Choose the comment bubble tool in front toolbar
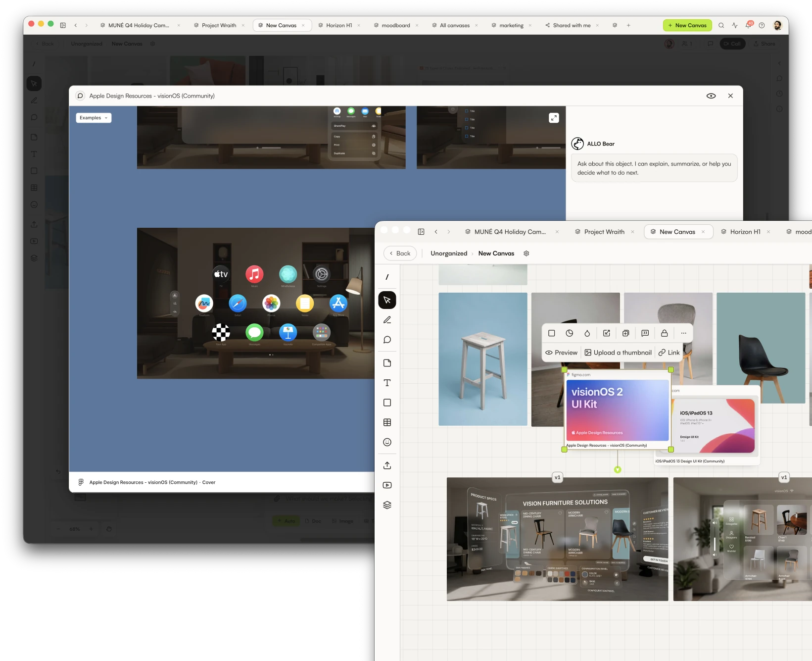Image resolution: width=812 pixels, height=661 pixels. point(387,340)
